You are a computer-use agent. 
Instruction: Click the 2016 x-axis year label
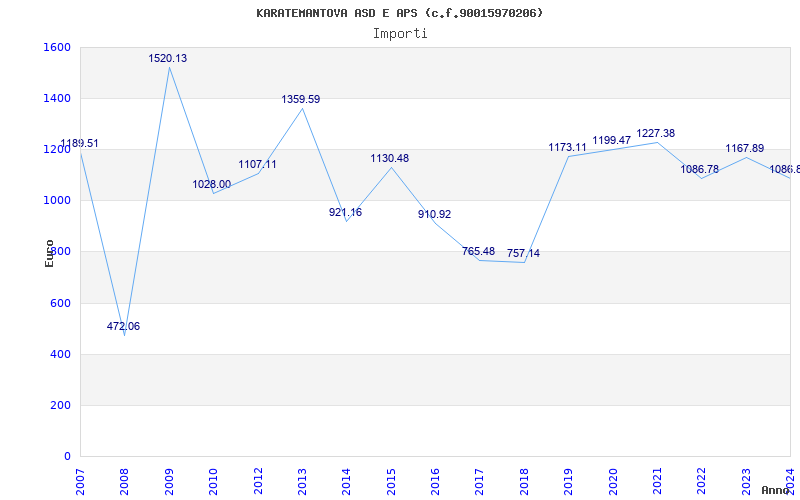435,482
